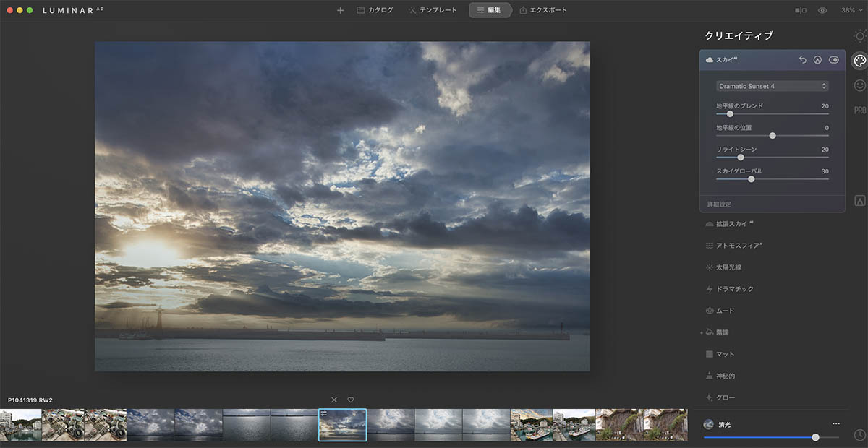Select the currently highlighted sunset thumbnail
The height and width of the screenshot is (448, 868).
point(343,425)
